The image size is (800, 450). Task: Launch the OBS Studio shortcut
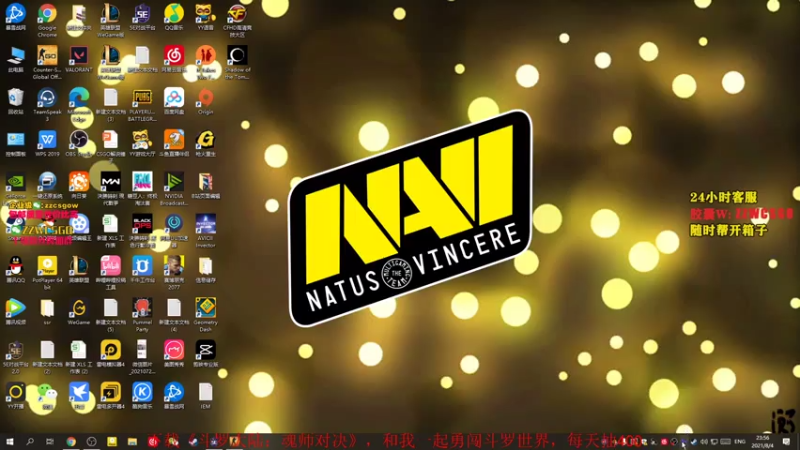point(79,143)
